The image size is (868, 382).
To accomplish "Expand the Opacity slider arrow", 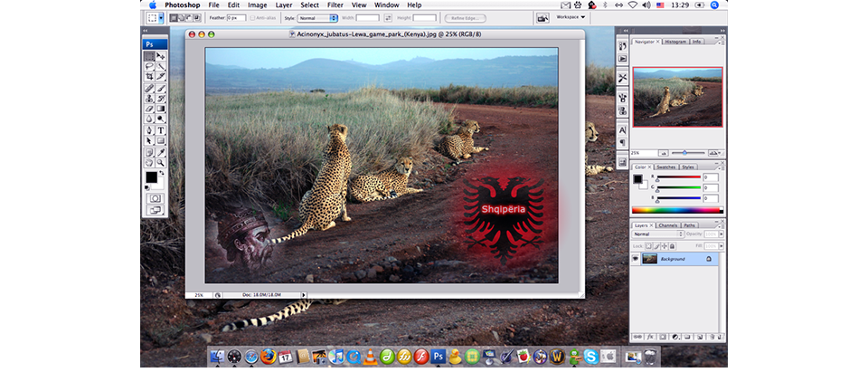I will click(x=722, y=234).
